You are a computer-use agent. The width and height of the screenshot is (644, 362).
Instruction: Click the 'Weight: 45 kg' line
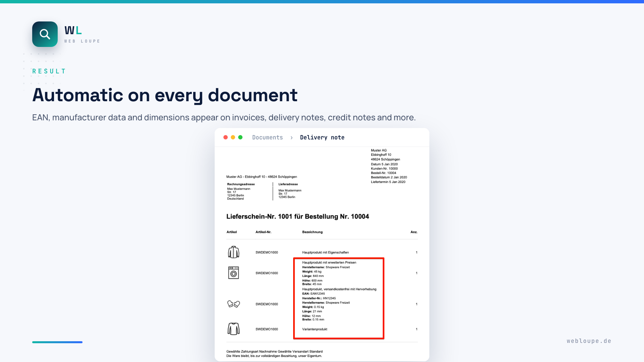click(x=312, y=272)
